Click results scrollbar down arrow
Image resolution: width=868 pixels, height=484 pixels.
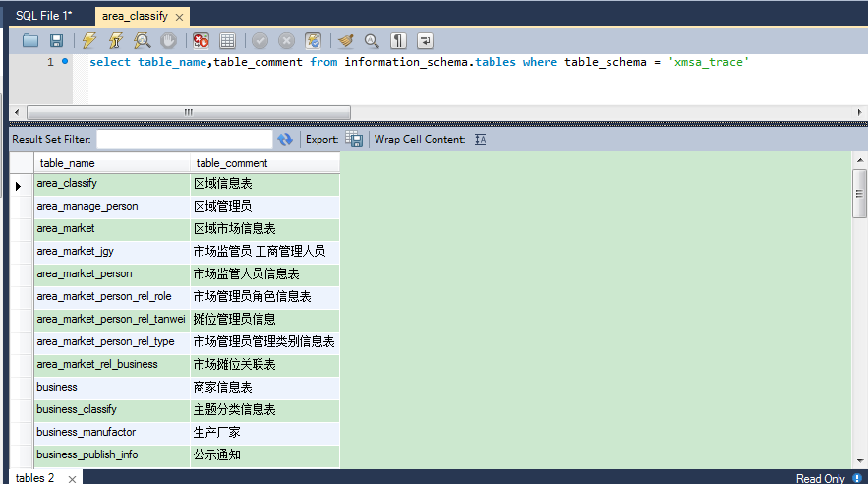point(860,460)
